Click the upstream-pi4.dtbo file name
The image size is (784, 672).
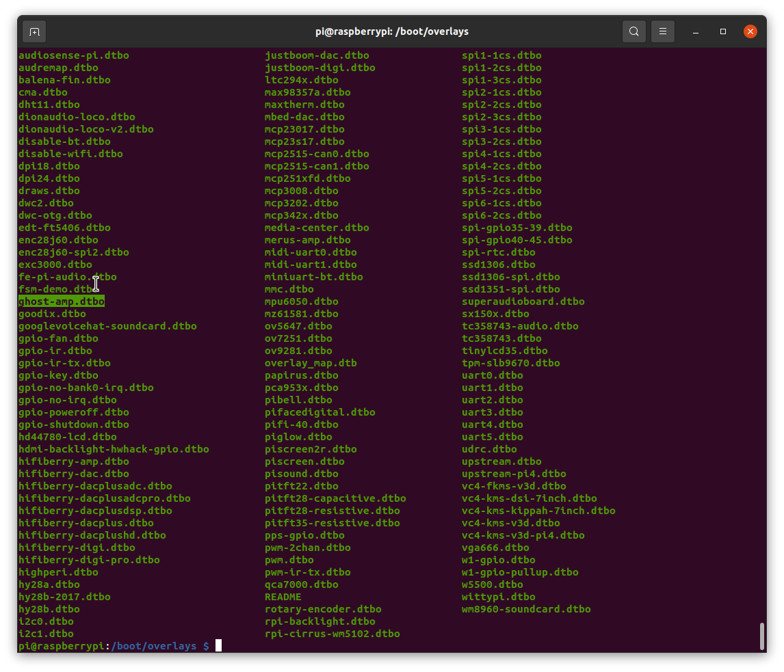pos(514,474)
